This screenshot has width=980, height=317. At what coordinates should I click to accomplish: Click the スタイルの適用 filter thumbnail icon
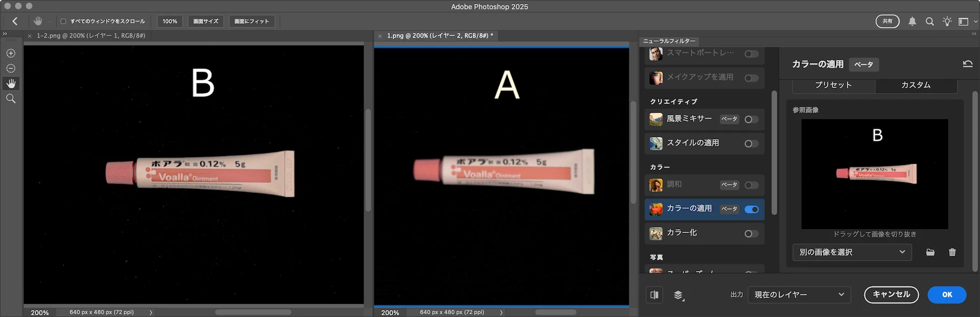[656, 143]
